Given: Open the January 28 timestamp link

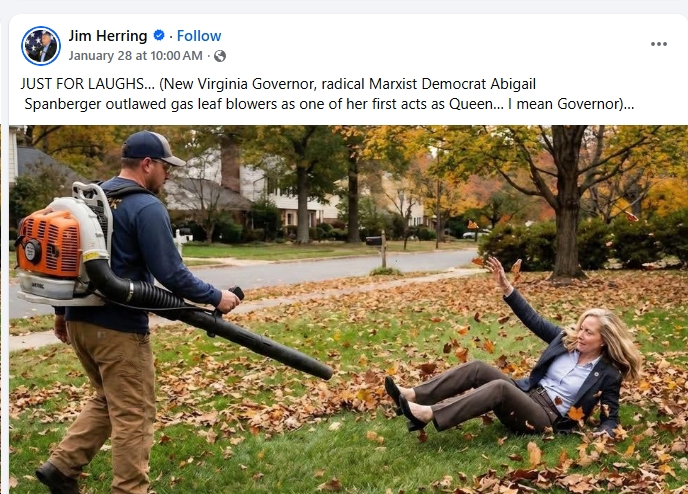Looking at the screenshot, I should (x=135, y=56).
